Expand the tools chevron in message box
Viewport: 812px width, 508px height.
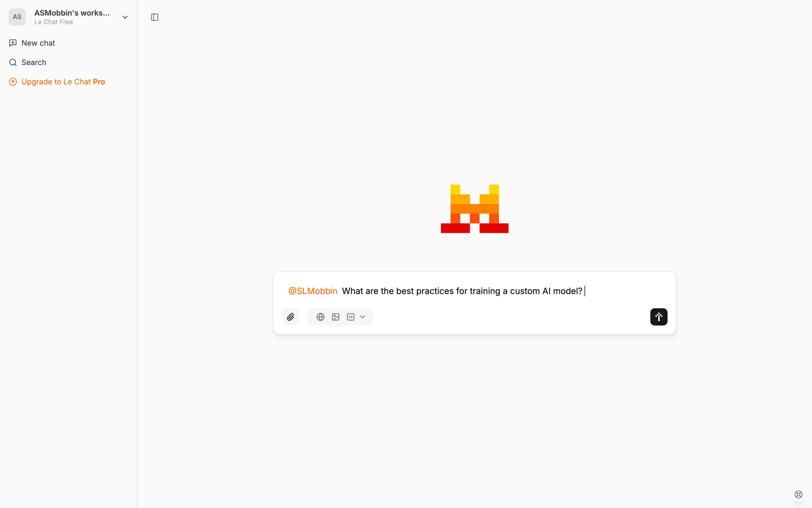click(x=362, y=317)
